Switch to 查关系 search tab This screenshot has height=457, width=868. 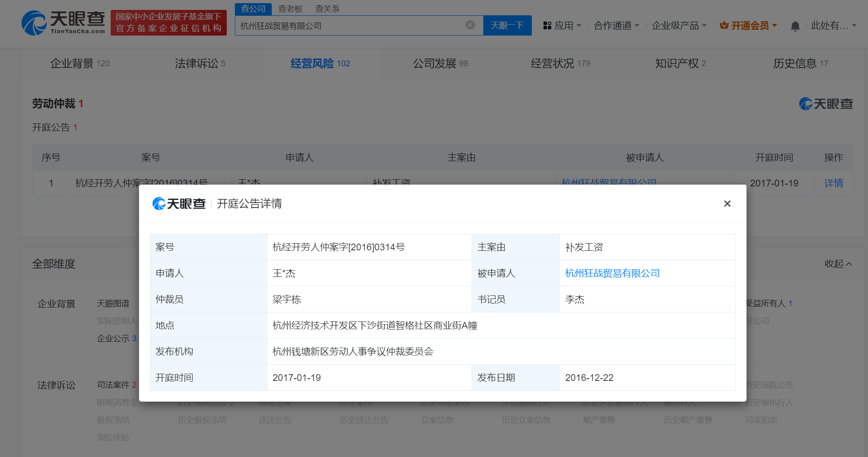[x=327, y=9]
